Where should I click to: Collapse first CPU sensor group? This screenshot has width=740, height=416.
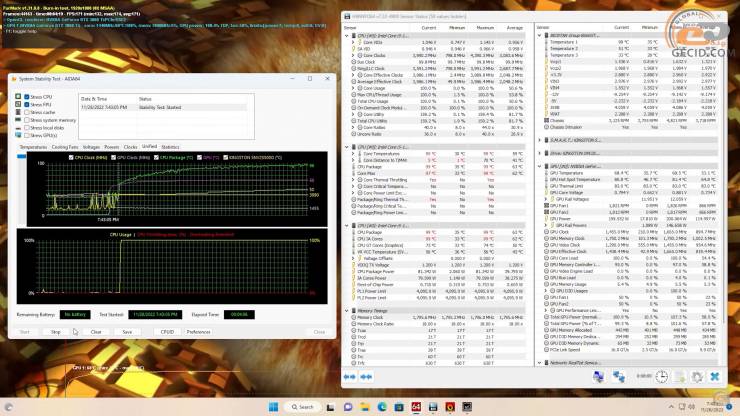click(x=347, y=35)
